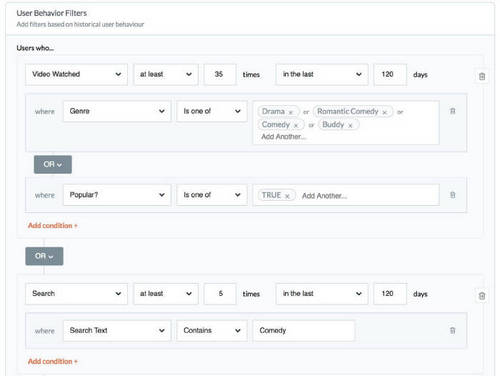Click the User Behavior Filters heading
This screenshot has height=376, width=500.
(x=52, y=13)
